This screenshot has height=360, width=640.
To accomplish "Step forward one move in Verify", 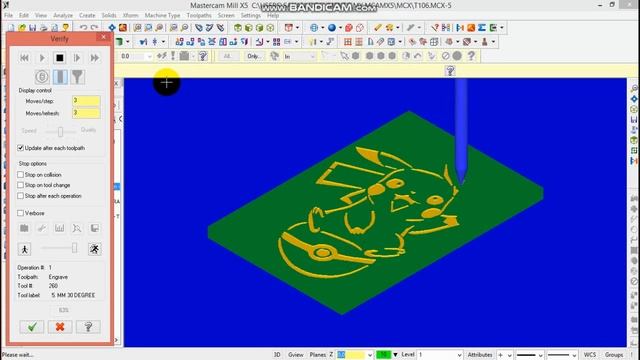I will 77,58.
